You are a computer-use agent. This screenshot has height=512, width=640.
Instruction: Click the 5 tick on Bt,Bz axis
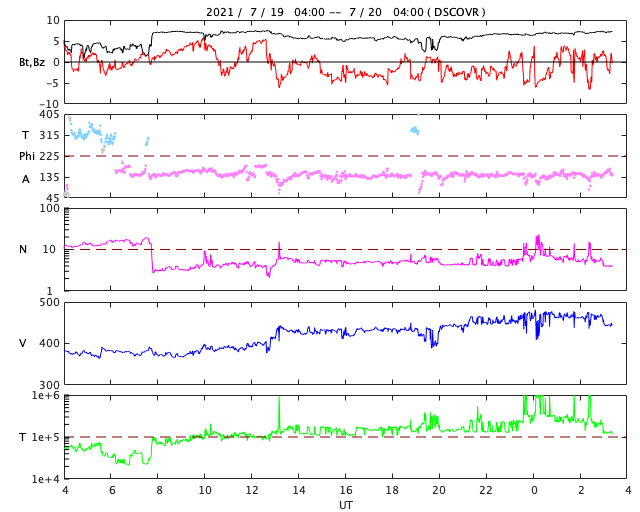56,41
